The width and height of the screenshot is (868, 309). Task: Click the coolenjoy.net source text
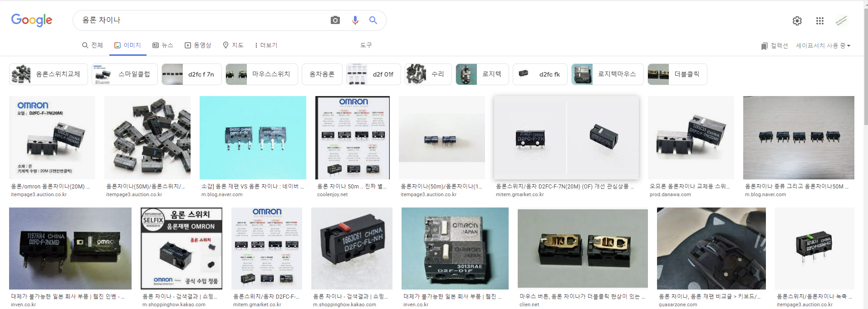click(332, 195)
